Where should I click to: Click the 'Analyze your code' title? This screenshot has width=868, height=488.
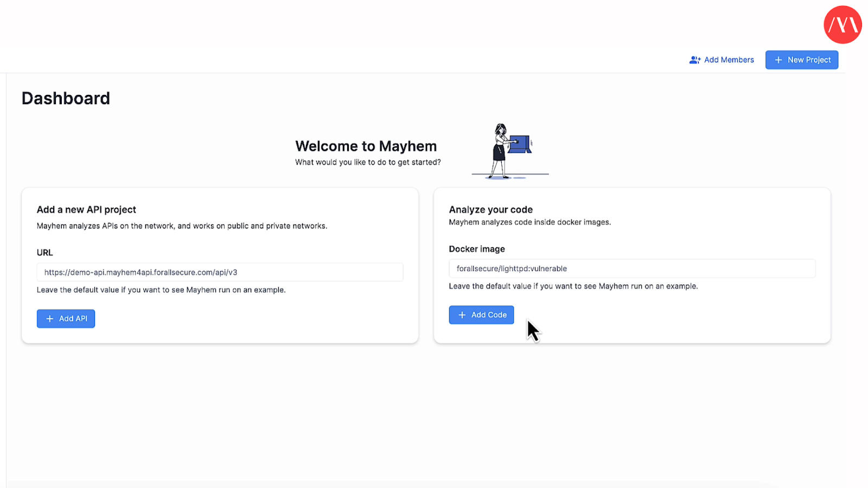[x=491, y=210]
